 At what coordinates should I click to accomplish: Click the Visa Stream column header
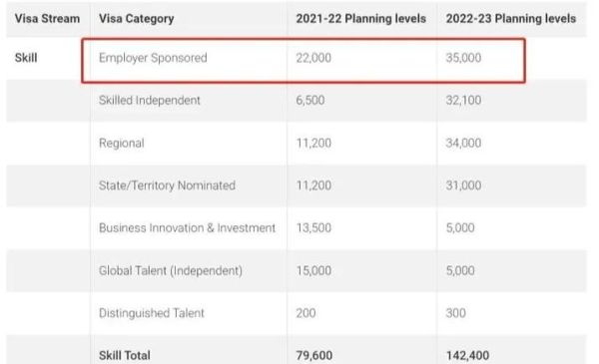click(x=47, y=18)
